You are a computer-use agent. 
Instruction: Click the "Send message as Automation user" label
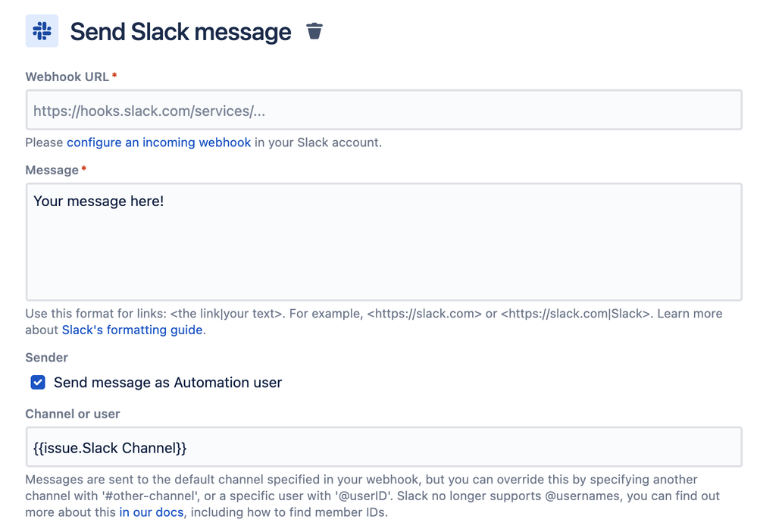pos(167,383)
